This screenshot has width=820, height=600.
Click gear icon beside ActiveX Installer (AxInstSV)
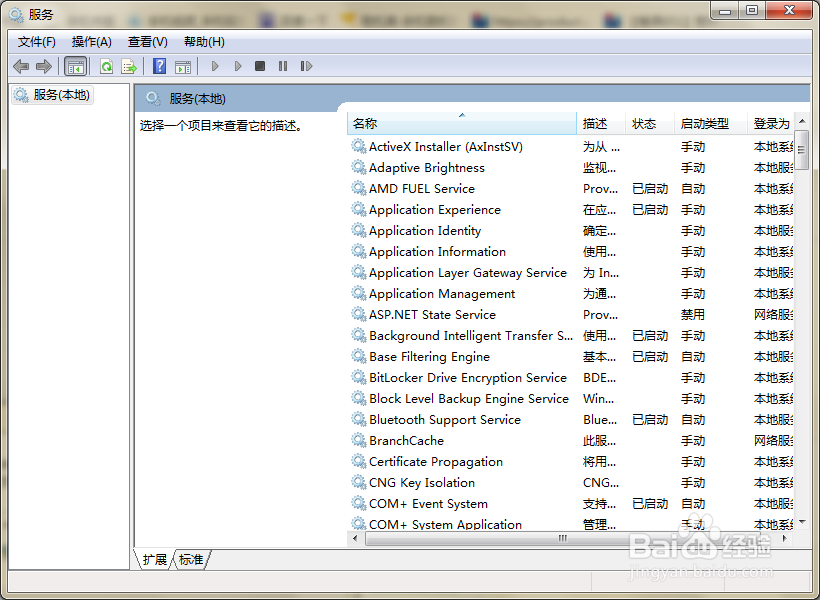358,146
